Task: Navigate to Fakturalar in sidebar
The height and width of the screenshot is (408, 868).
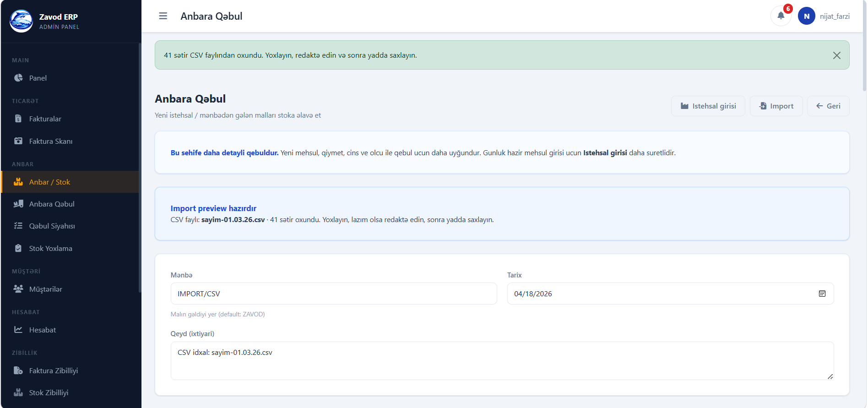Action: pyautogui.click(x=45, y=119)
